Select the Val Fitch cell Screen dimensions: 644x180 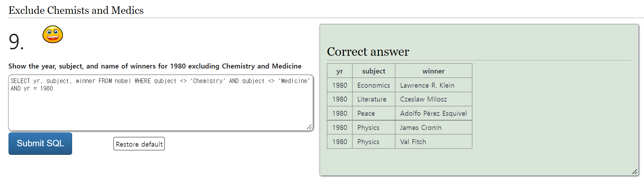coord(413,142)
